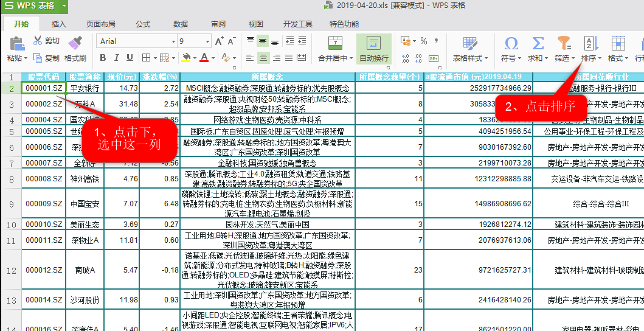Click the Cut scissors icon

[x=38, y=41]
